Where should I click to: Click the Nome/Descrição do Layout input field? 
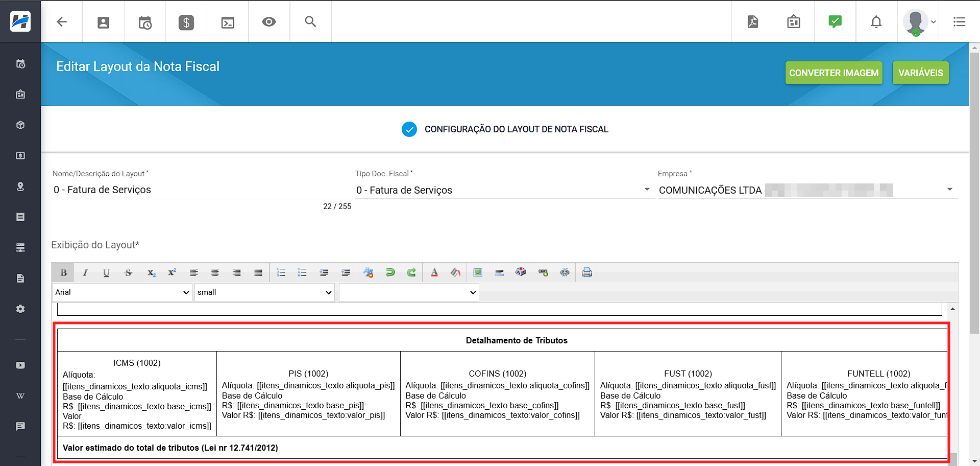(x=202, y=190)
